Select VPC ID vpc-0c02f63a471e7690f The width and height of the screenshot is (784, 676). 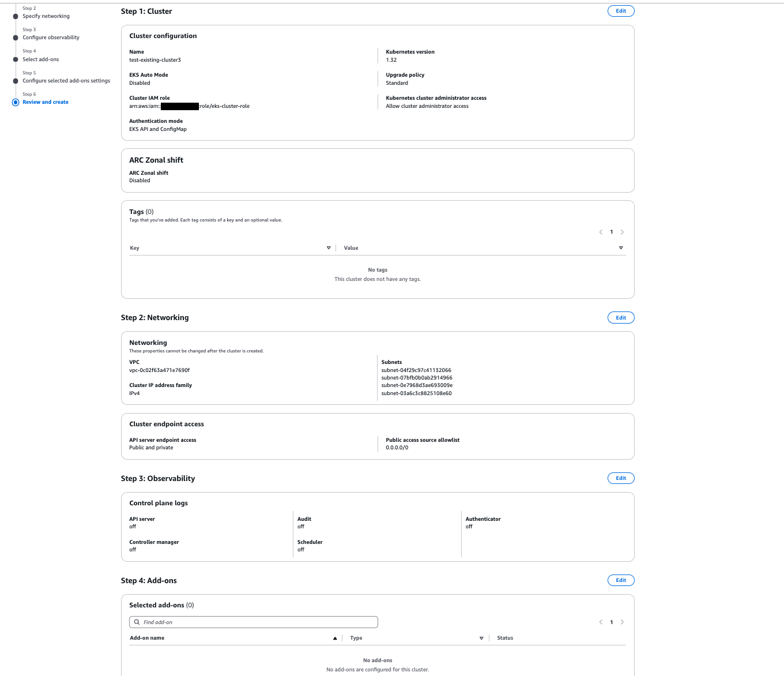(159, 370)
